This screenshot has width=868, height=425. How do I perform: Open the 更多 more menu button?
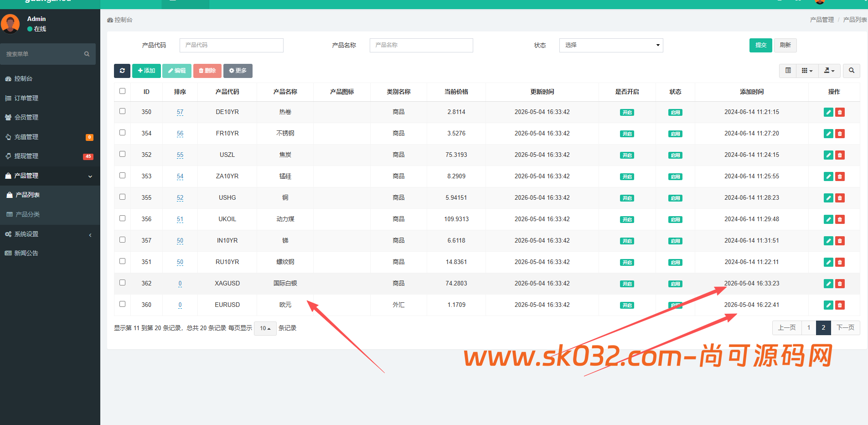click(x=238, y=71)
